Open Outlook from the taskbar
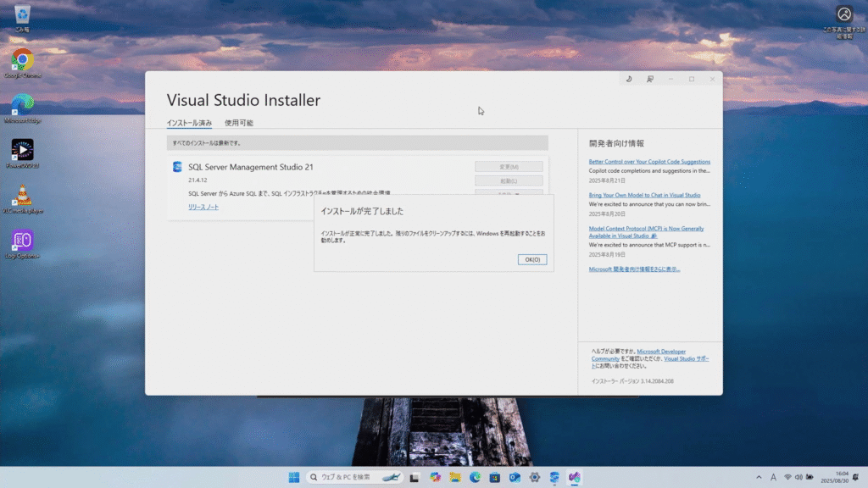 (x=515, y=477)
